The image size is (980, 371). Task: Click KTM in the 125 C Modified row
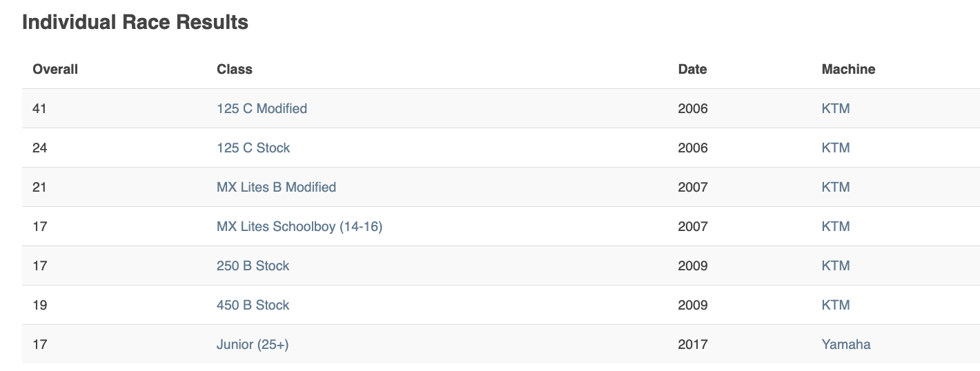835,109
